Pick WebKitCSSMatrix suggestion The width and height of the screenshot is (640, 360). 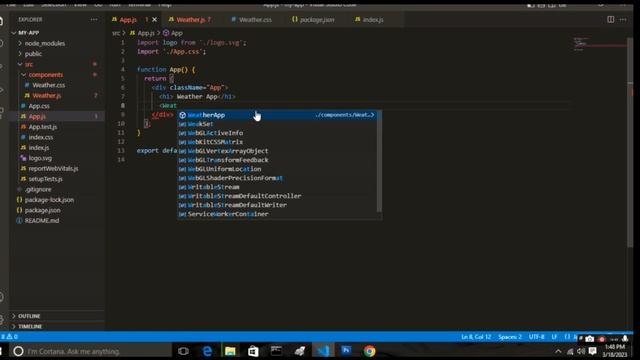tap(277, 142)
